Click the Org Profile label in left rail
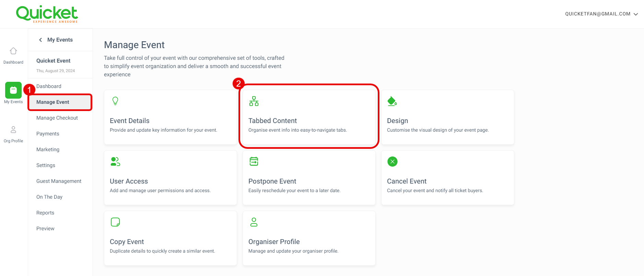This screenshot has height=276, width=644. point(13,141)
